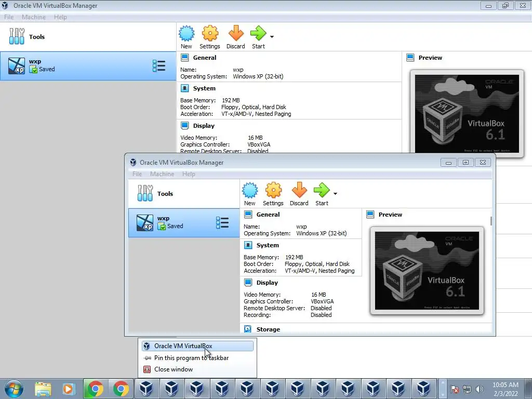Click Preview section icon in front window
This screenshot has width=532, height=399.
point(370,215)
